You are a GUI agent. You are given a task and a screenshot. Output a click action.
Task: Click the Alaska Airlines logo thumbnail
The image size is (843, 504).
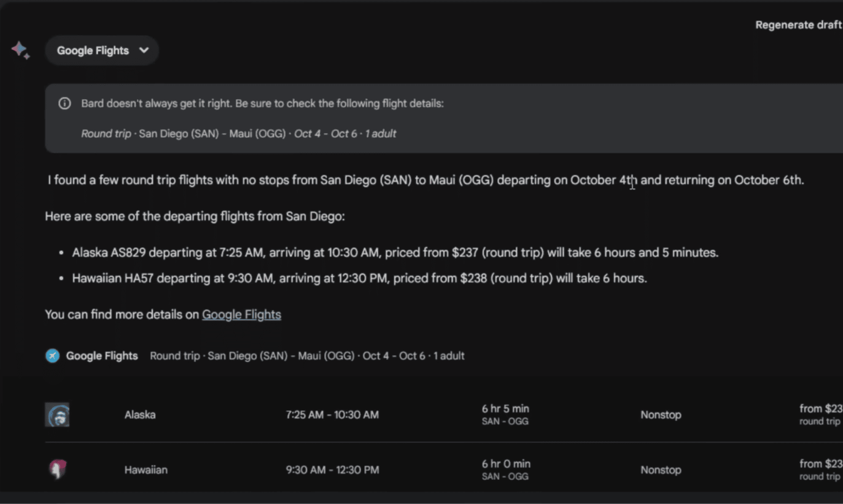point(57,415)
